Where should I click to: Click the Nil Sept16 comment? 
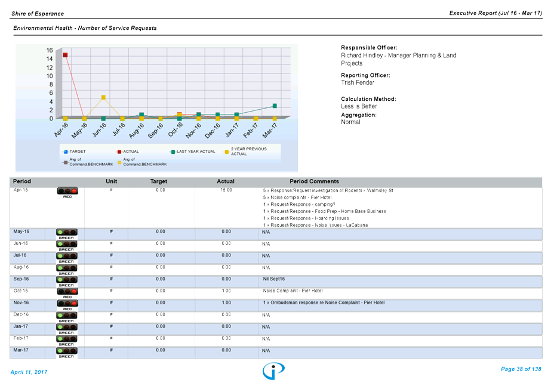[x=273, y=279]
